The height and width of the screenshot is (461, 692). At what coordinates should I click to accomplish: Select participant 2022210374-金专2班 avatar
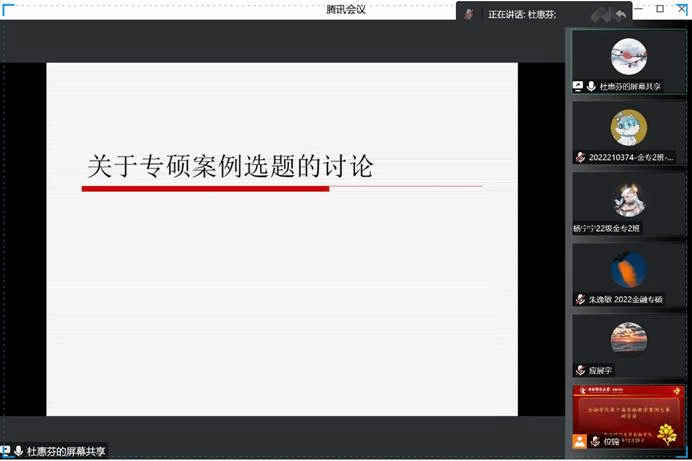pos(629,127)
